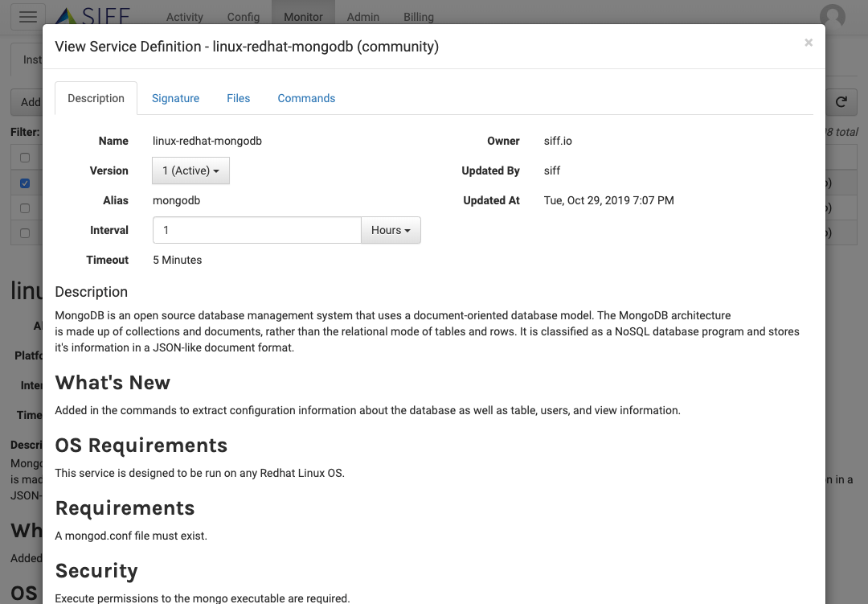Image resolution: width=868 pixels, height=604 pixels.
Task: Select the Description tab
Action: (96, 98)
